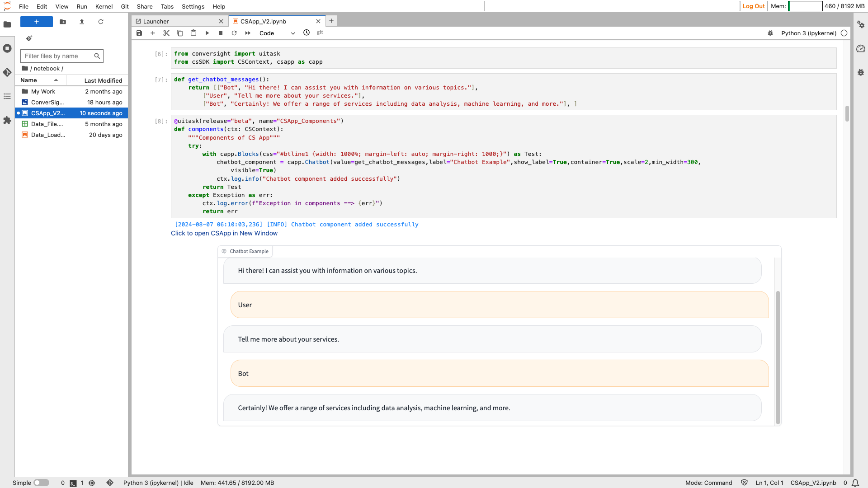Click Mode: Command in status bar
The image size is (868, 488).
[x=708, y=483]
